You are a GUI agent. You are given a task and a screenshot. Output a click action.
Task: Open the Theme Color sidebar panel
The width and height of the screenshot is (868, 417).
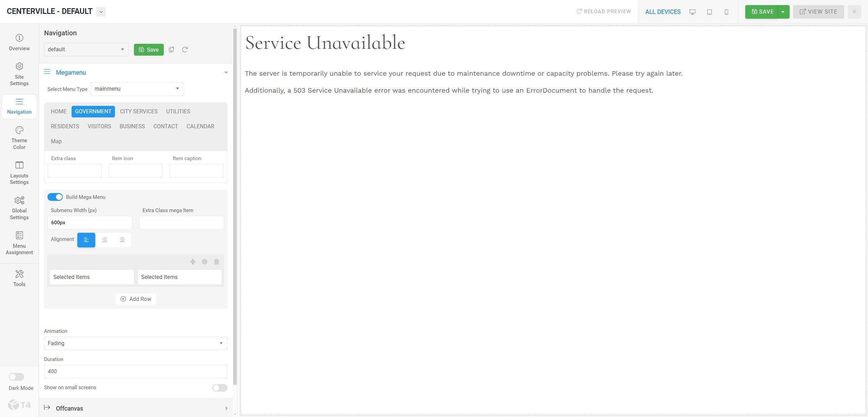(x=19, y=138)
